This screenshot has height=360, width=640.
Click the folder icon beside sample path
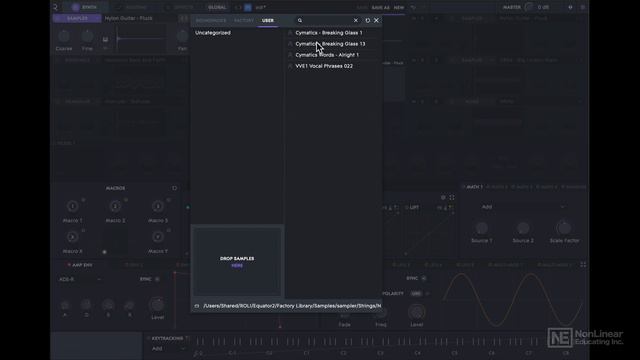coord(197,306)
